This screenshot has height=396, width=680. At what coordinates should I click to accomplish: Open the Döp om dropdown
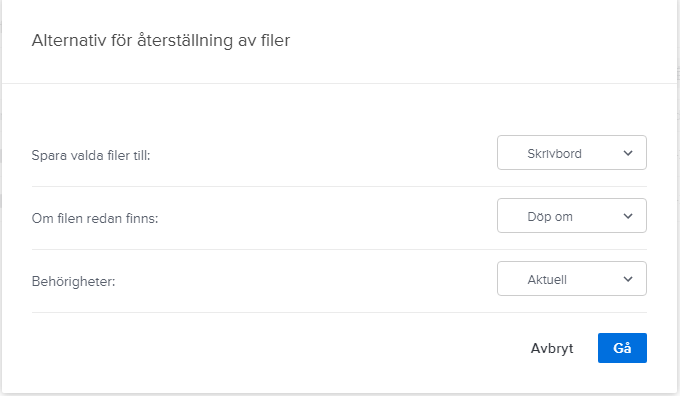pyautogui.click(x=572, y=216)
